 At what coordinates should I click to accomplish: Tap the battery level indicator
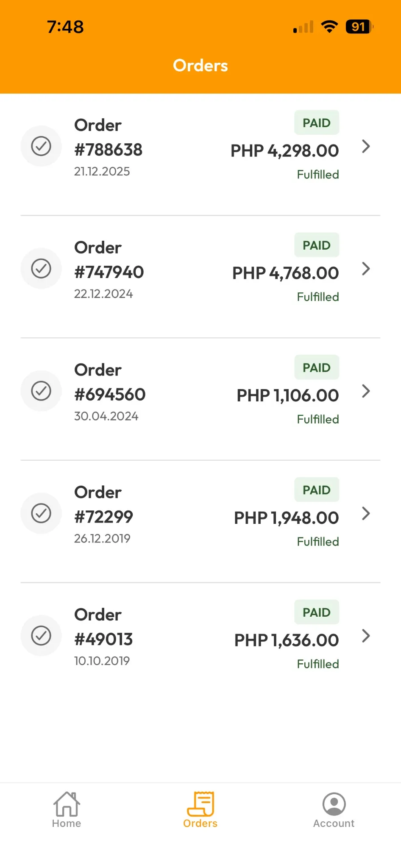coord(359,27)
